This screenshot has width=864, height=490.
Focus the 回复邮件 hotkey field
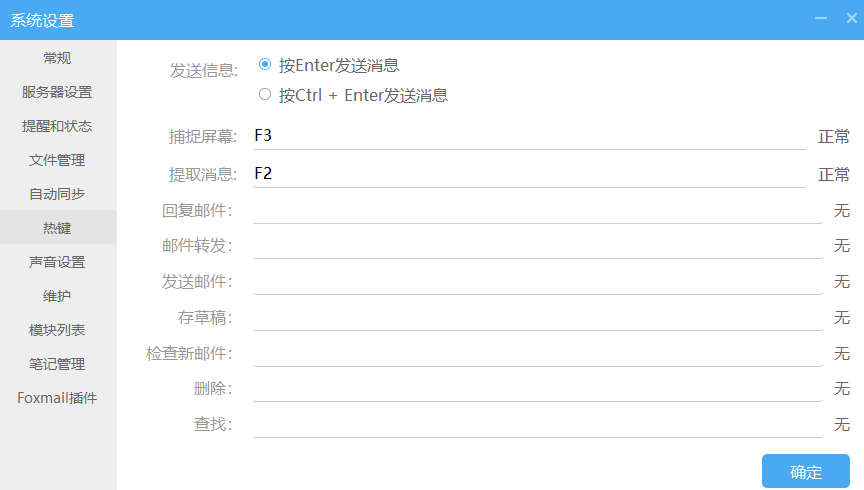(537, 210)
